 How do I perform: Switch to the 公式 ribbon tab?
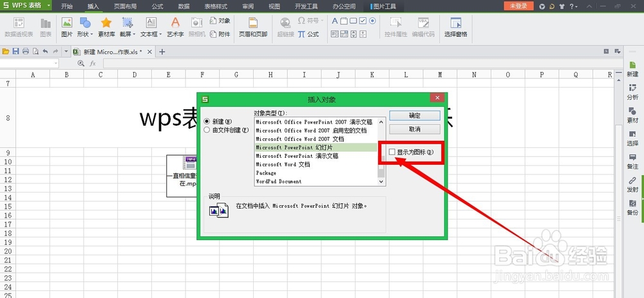pos(157,6)
